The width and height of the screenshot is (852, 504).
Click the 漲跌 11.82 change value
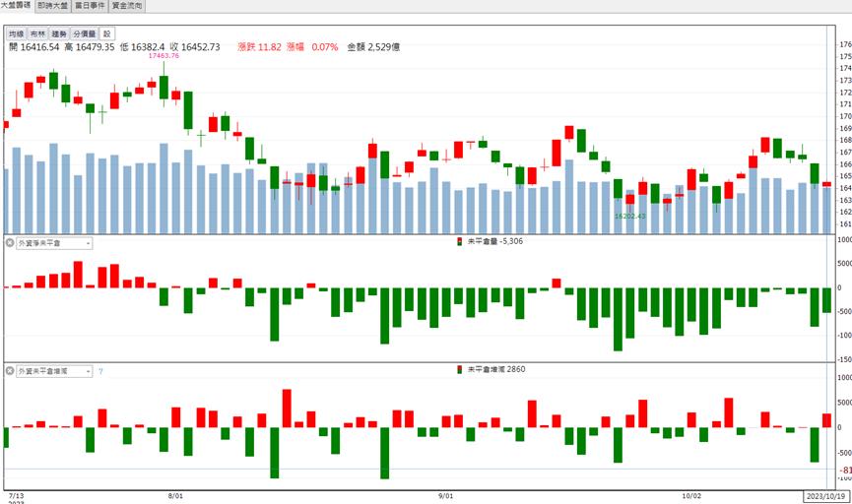point(259,47)
